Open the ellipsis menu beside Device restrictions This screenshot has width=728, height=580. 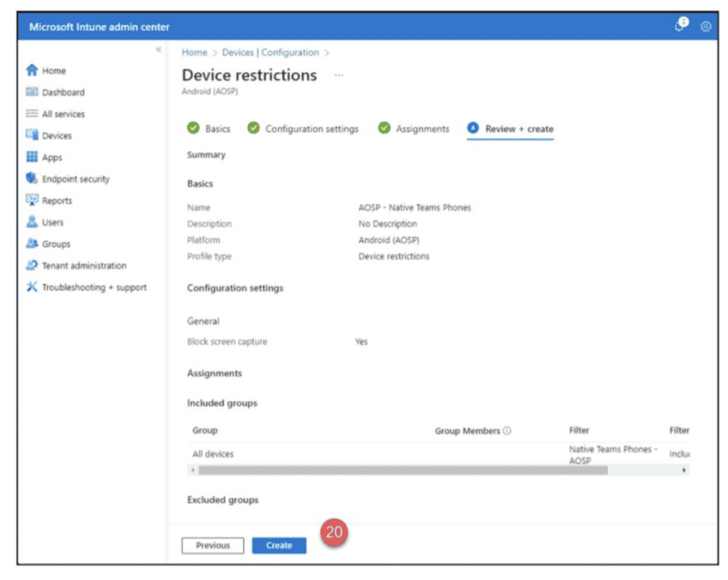[x=339, y=75]
